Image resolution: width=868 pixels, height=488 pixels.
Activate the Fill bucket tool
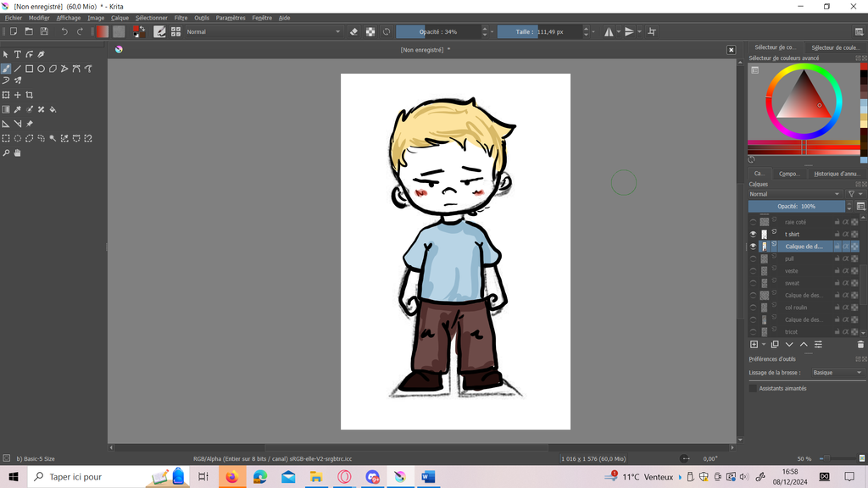coord(53,109)
